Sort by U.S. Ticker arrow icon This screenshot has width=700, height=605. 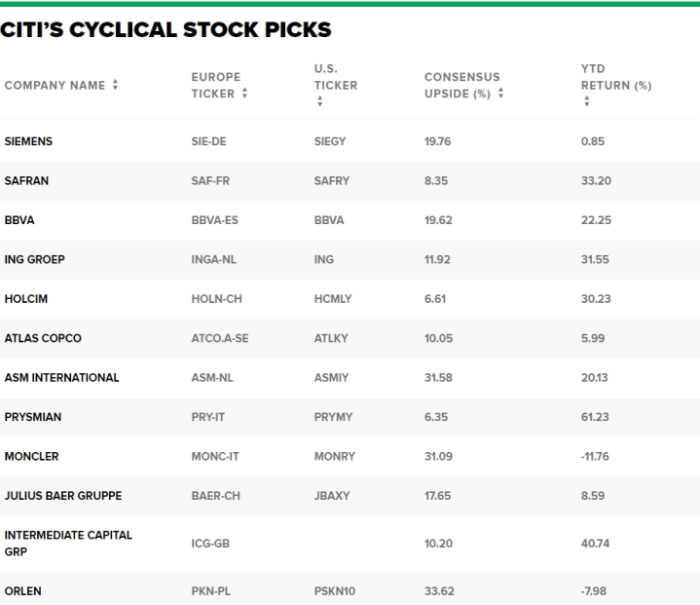[x=319, y=101]
